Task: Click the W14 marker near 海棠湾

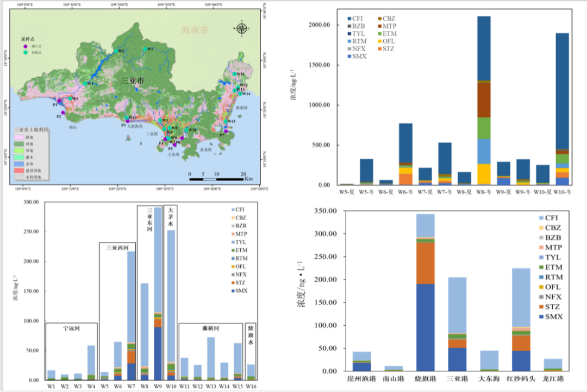Action: [x=239, y=94]
